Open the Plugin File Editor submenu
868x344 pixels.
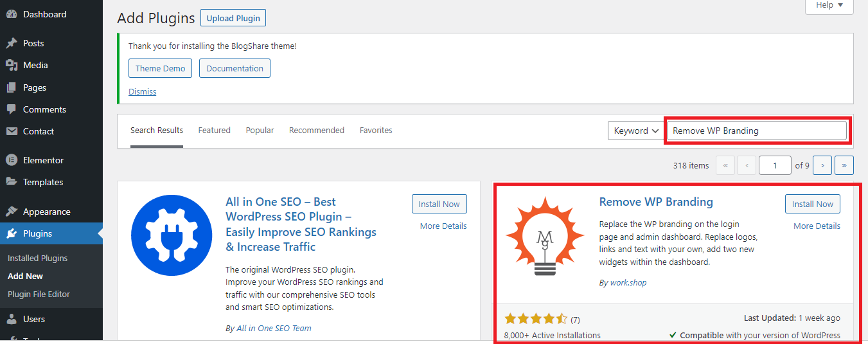[x=39, y=294]
